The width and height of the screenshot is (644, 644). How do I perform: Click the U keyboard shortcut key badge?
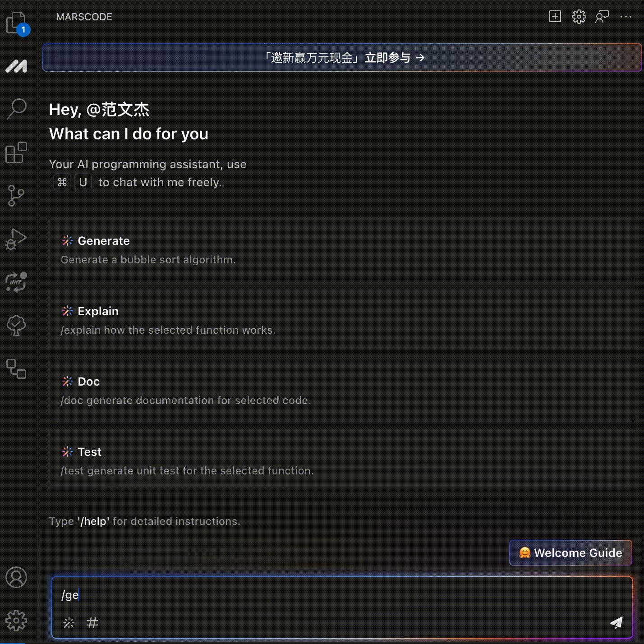(x=83, y=182)
